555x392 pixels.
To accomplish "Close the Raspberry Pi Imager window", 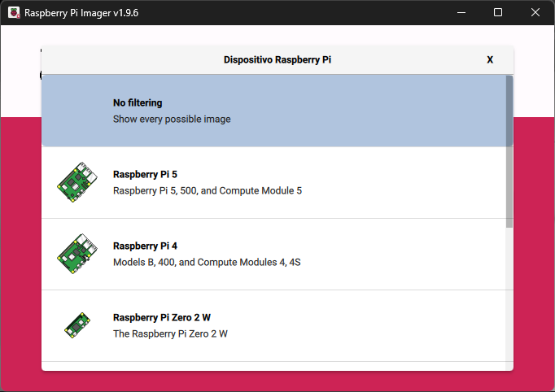I will [x=535, y=13].
